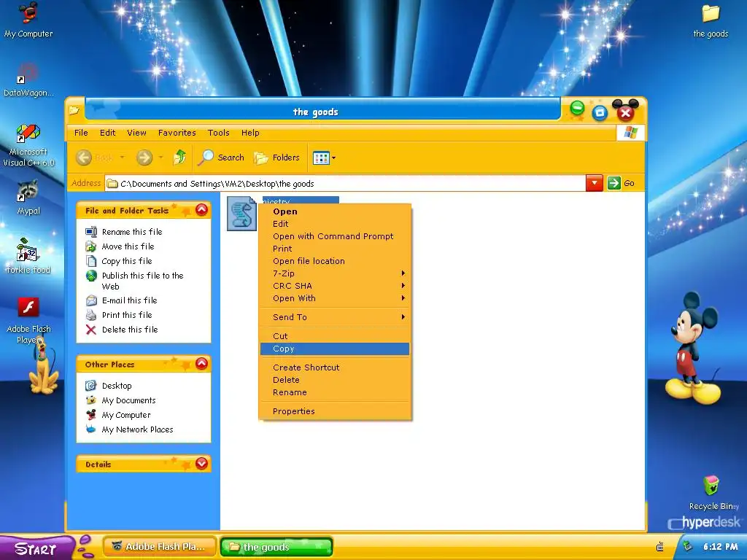Click the Search toolbar button
This screenshot has width=747, height=560.
click(222, 157)
